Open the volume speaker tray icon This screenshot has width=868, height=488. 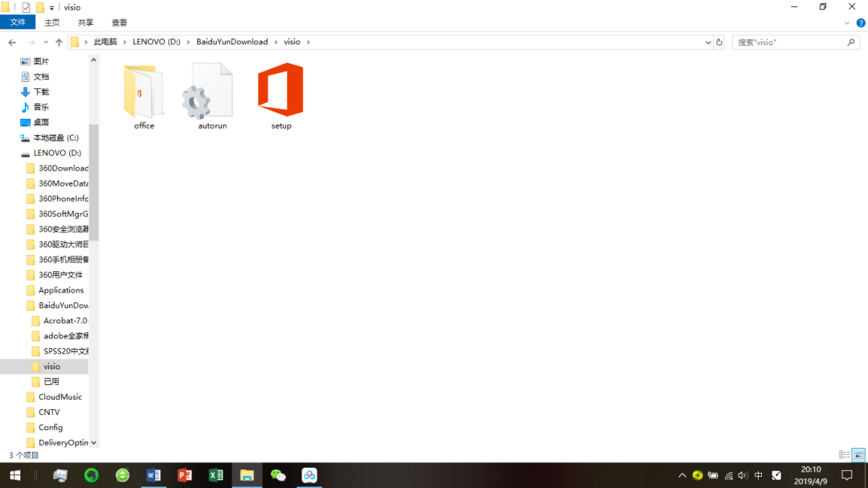tap(743, 475)
